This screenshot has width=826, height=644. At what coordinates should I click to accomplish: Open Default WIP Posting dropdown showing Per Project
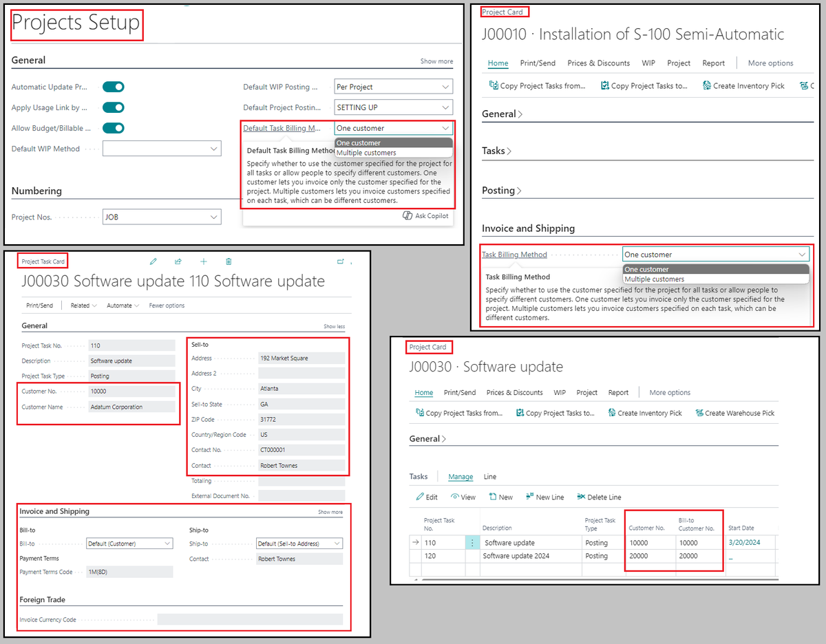point(393,87)
